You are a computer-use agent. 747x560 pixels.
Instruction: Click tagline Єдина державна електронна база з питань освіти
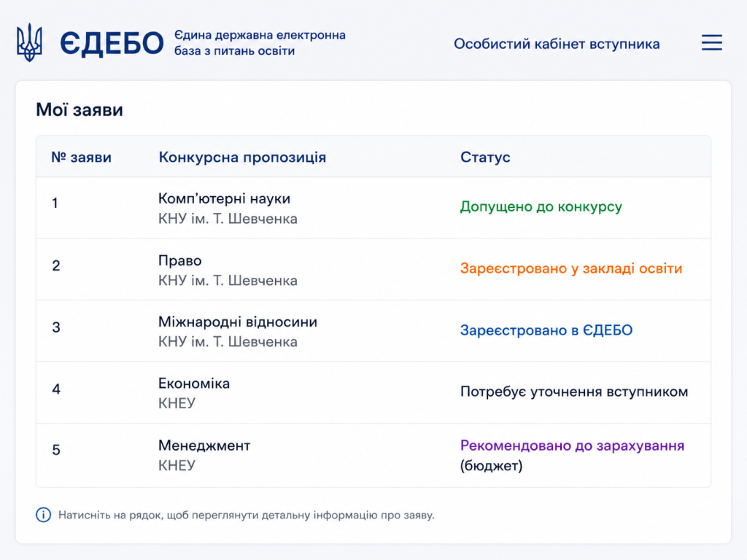pos(260,43)
